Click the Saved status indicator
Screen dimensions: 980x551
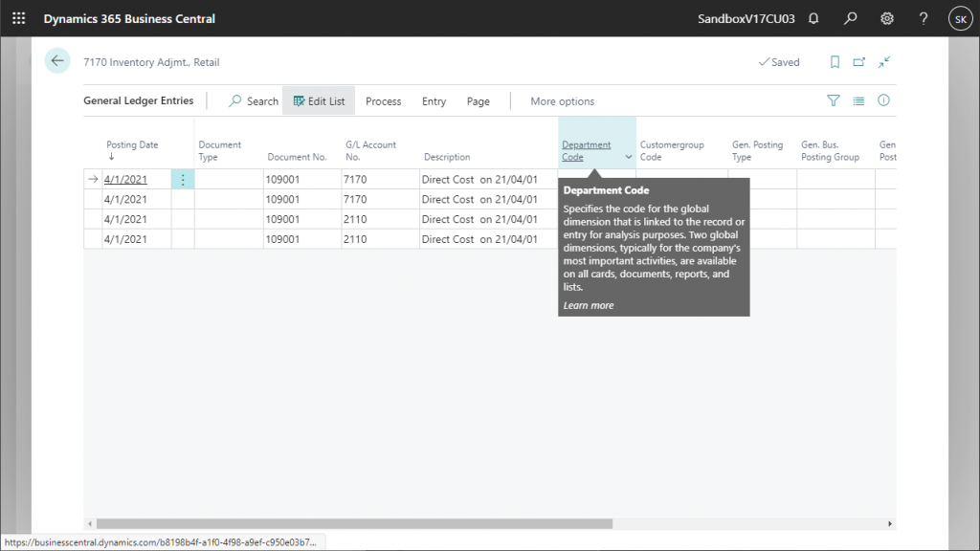point(779,62)
